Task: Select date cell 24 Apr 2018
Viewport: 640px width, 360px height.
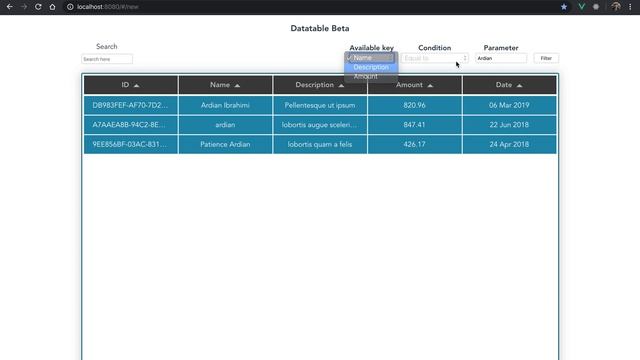Action: 509,144
